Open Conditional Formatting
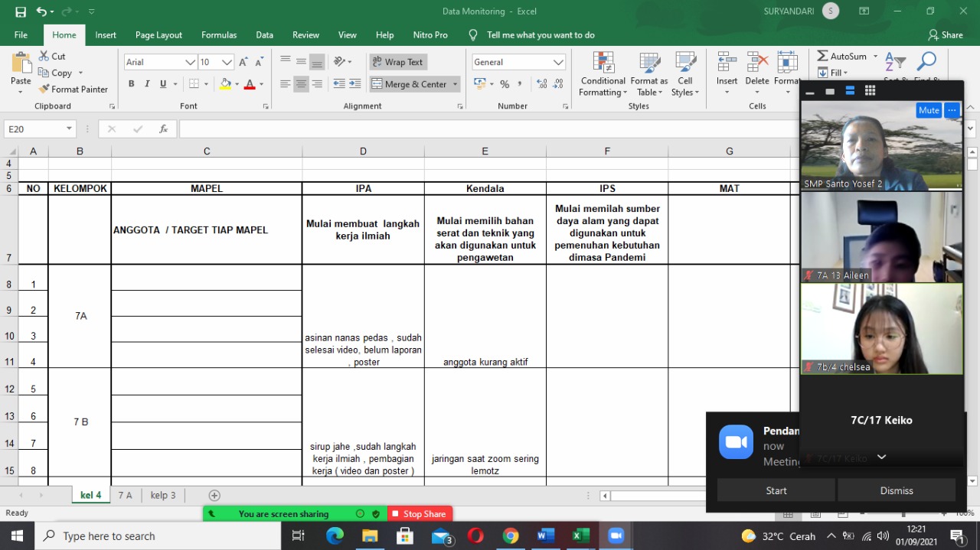Screen dimensions: 980x550 tap(603, 74)
